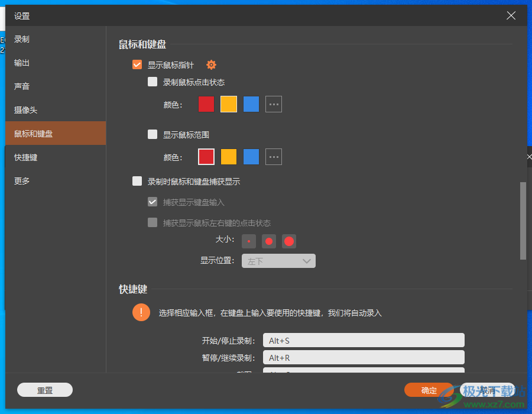
Task: Select the medium capture dot size
Action: point(269,241)
